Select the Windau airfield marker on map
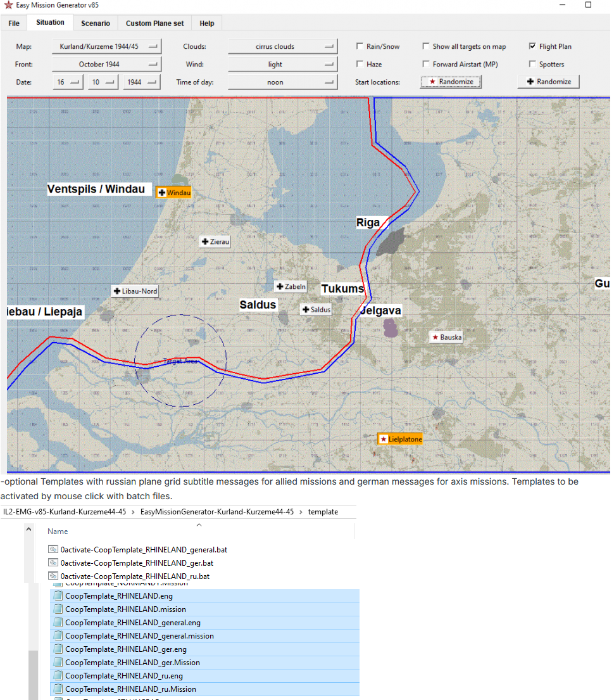This screenshot has width=614, height=700. (x=174, y=193)
